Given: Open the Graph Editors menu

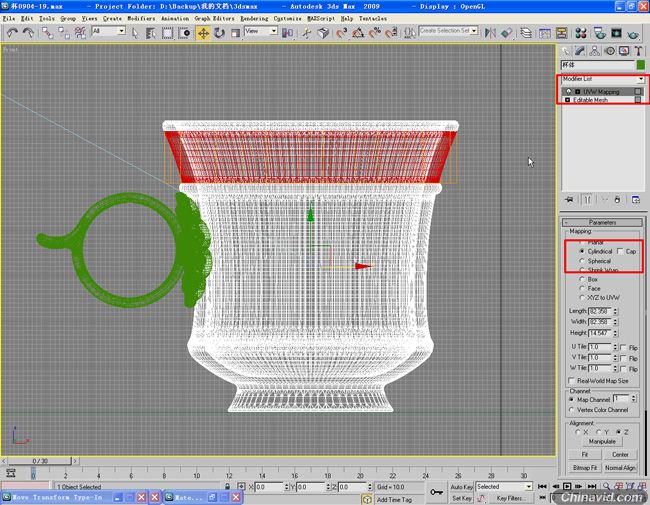Looking at the screenshot, I should [x=214, y=19].
